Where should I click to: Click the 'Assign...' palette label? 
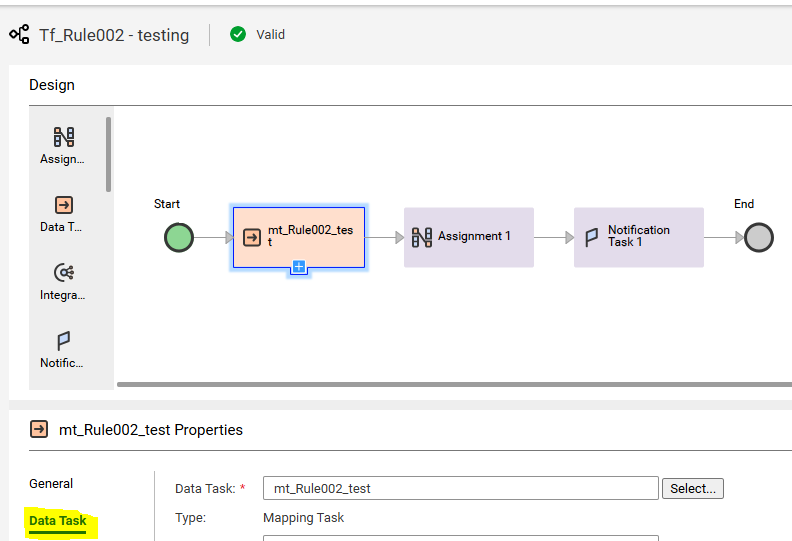62,159
